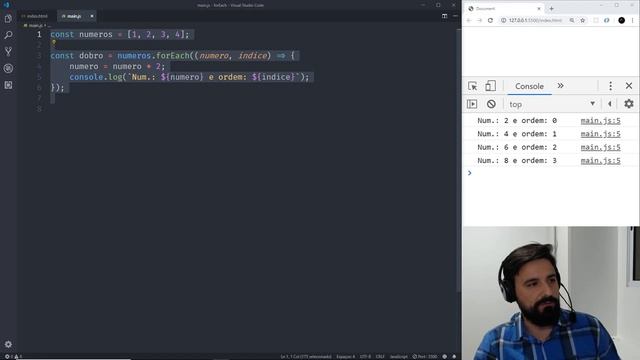The width and height of the screenshot is (640, 360).
Task: Open the editor More Actions menu
Action: (x=455, y=16)
